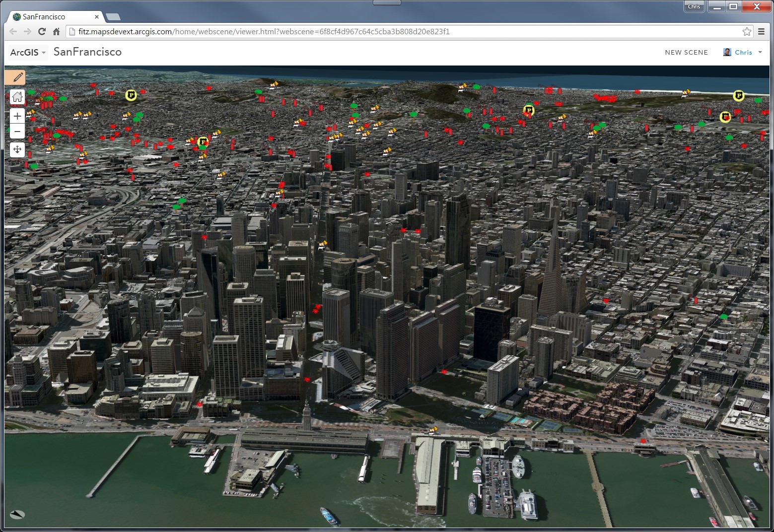Close the SanFrancisco tab
The width and height of the screenshot is (774, 532).
97,17
